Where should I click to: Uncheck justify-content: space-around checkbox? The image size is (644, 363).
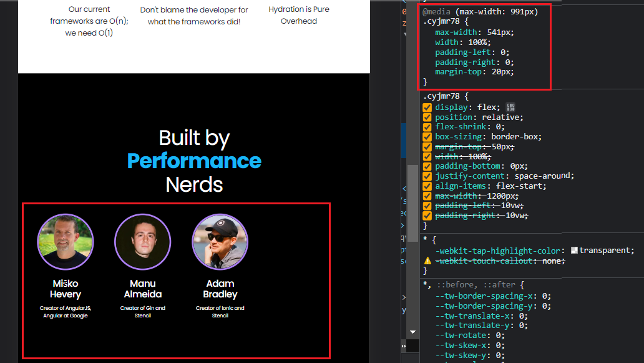coord(427,176)
